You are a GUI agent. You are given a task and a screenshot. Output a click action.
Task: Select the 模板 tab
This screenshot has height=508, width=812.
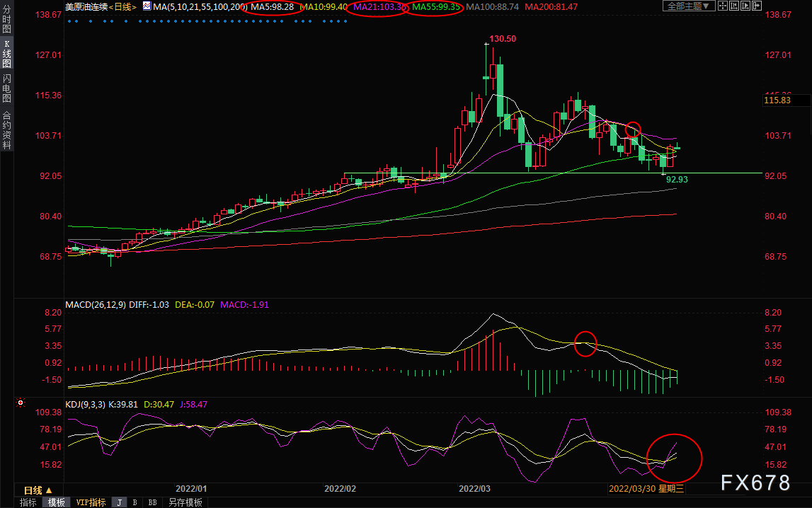click(x=57, y=502)
